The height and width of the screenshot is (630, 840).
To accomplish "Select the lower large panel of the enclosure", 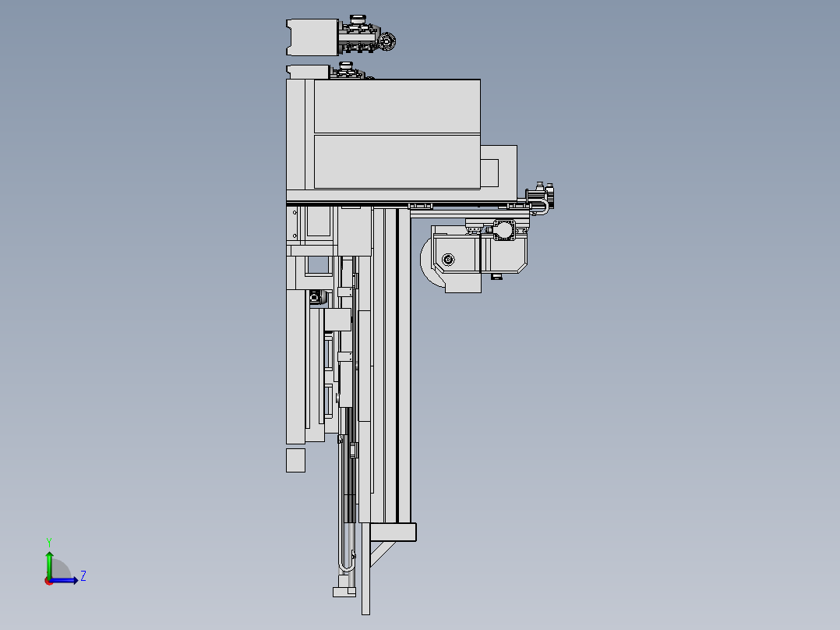I will coord(397,161).
